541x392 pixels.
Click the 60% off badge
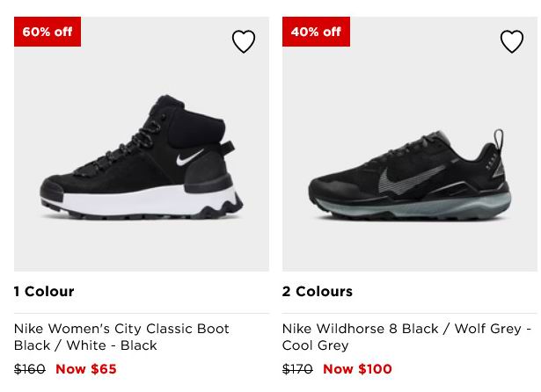[48, 32]
